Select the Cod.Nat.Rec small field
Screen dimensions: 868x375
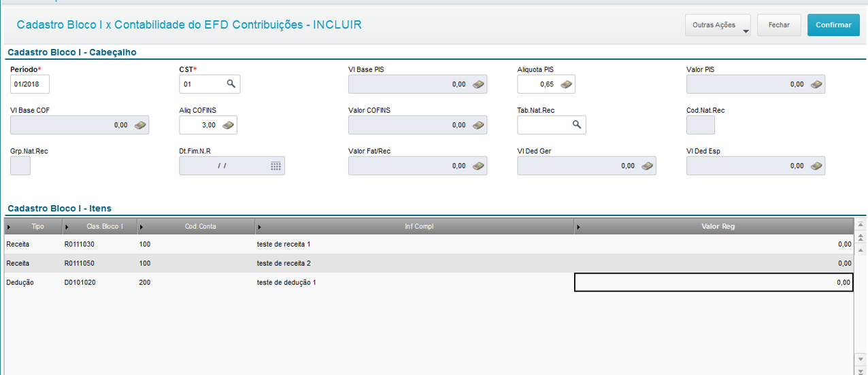click(701, 125)
